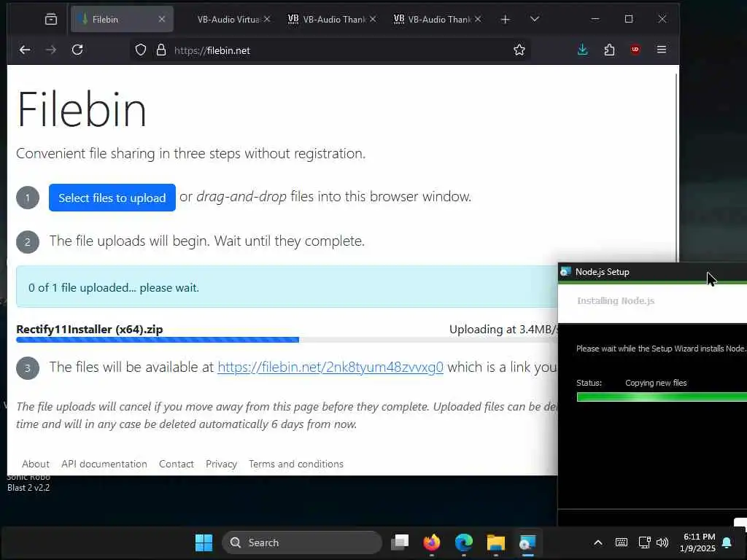747x560 pixels.
Task: Open Task View from the taskbar
Action: coord(400,542)
